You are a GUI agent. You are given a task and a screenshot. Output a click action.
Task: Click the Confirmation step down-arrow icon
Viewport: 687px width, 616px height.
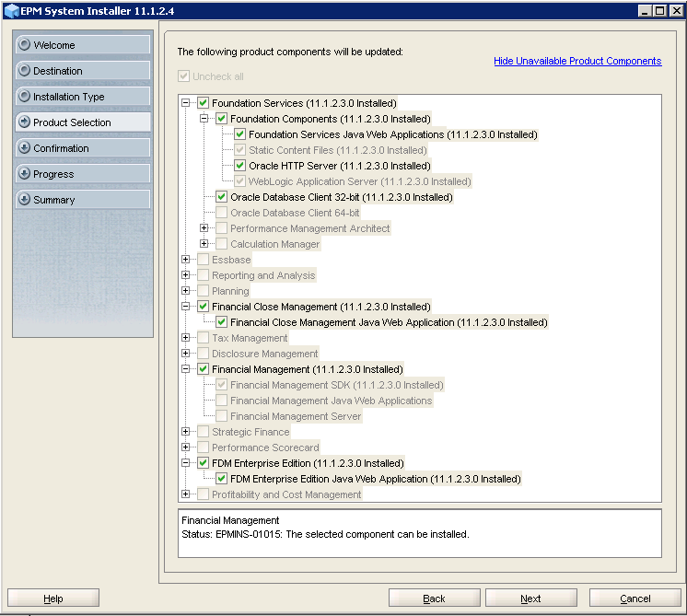point(25,148)
